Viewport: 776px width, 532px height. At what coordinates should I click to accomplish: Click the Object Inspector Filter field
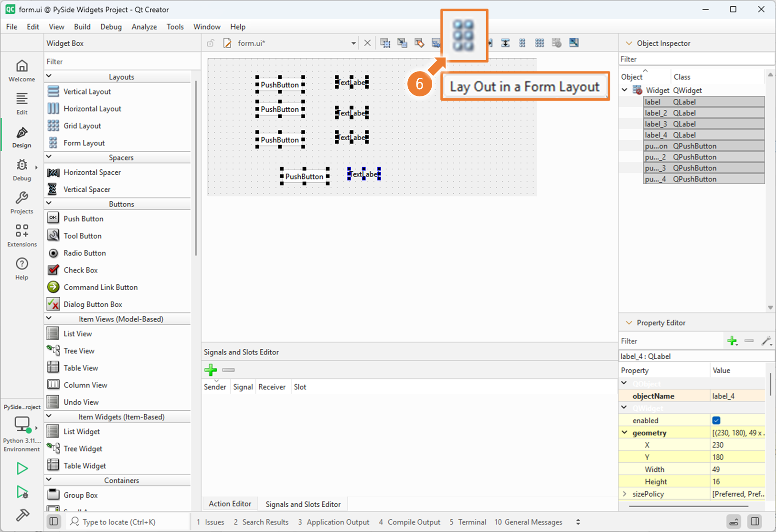pyautogui.click(x=696, y=59)
